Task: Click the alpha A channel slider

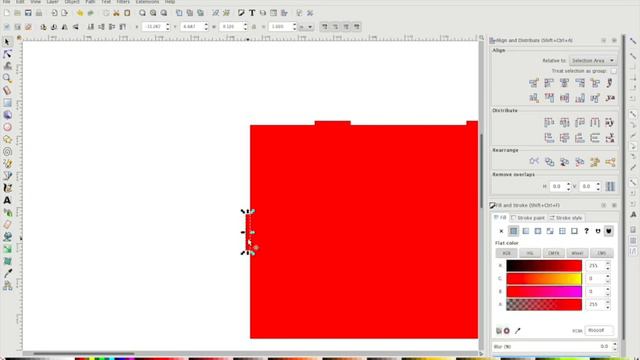Action: [x=544, y=304]
